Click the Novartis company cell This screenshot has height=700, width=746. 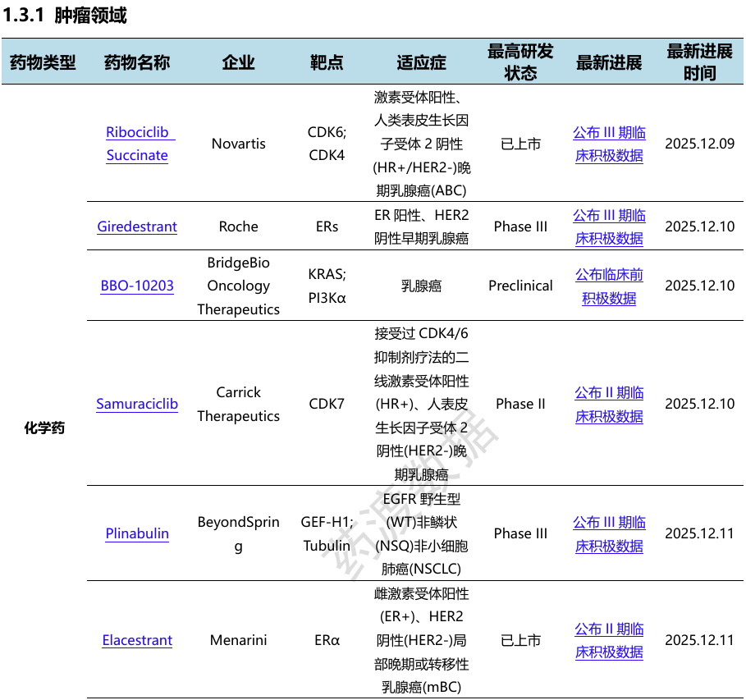pos(238,144)
